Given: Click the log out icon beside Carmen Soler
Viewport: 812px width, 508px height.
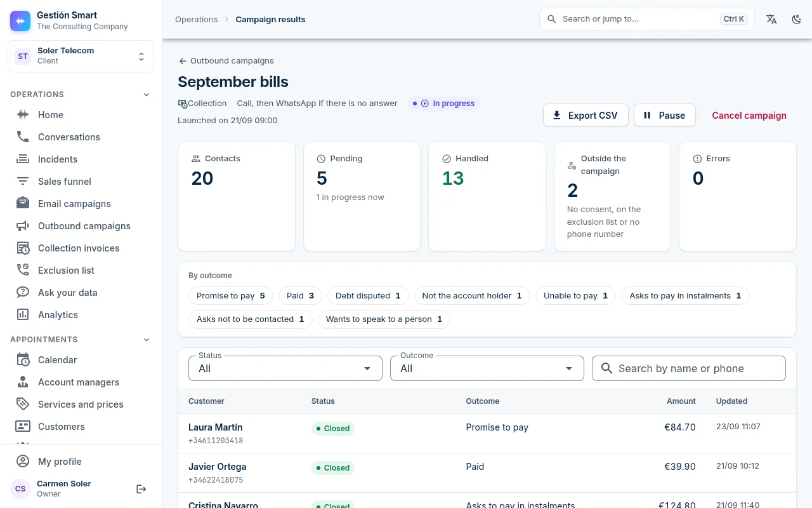Looking at the screenshot, I should coord(141,489).
